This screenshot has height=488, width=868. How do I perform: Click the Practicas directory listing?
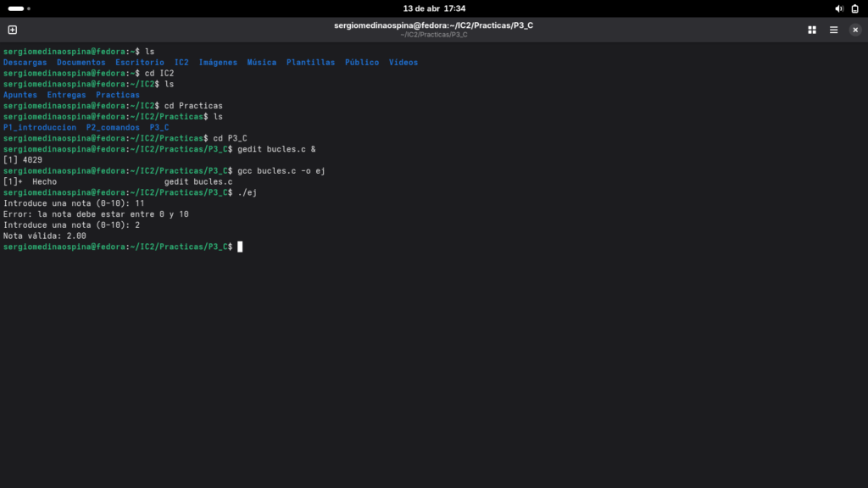pos(117,95)
